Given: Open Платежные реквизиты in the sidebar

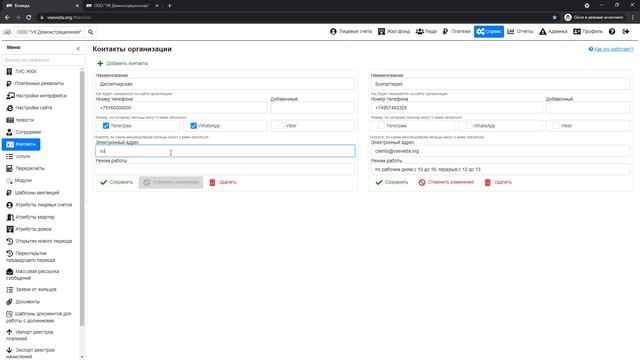Looking at the screenshot, I should 35,83.
